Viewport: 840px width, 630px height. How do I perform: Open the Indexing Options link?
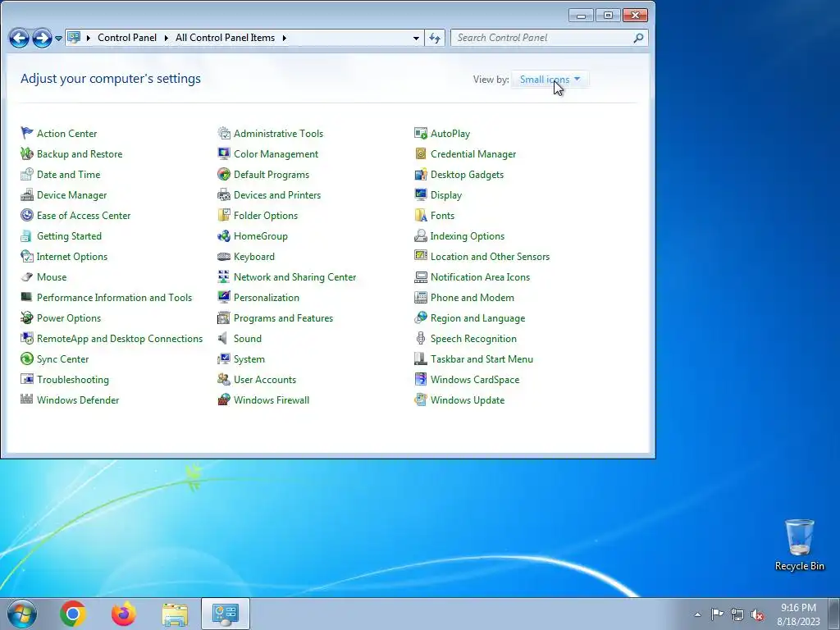(x=467, y=235)
